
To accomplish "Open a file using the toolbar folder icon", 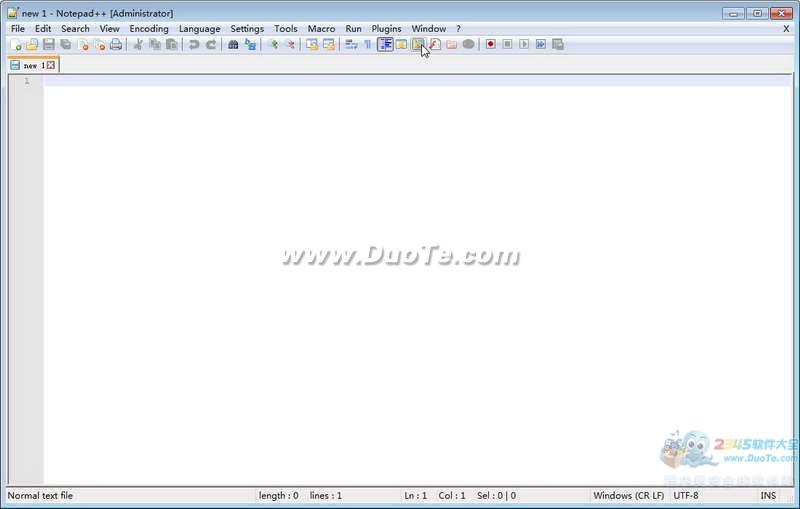I will 32,45.
